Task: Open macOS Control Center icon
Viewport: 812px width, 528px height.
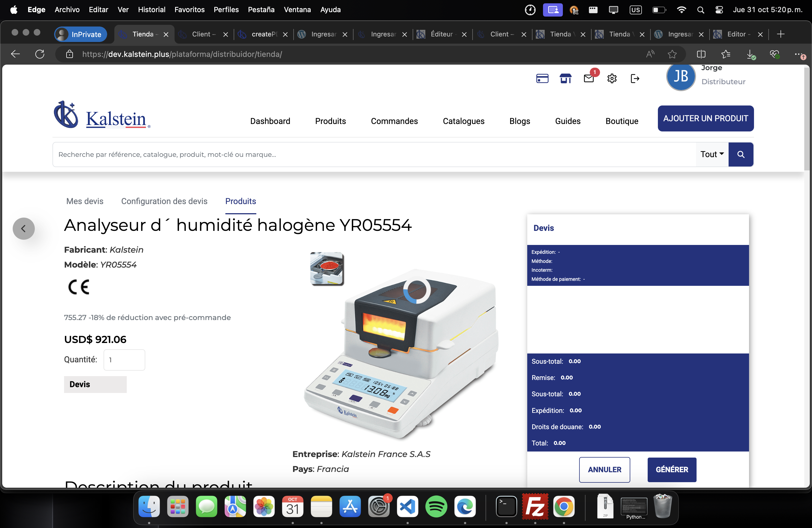Action: tap(719, 10)
